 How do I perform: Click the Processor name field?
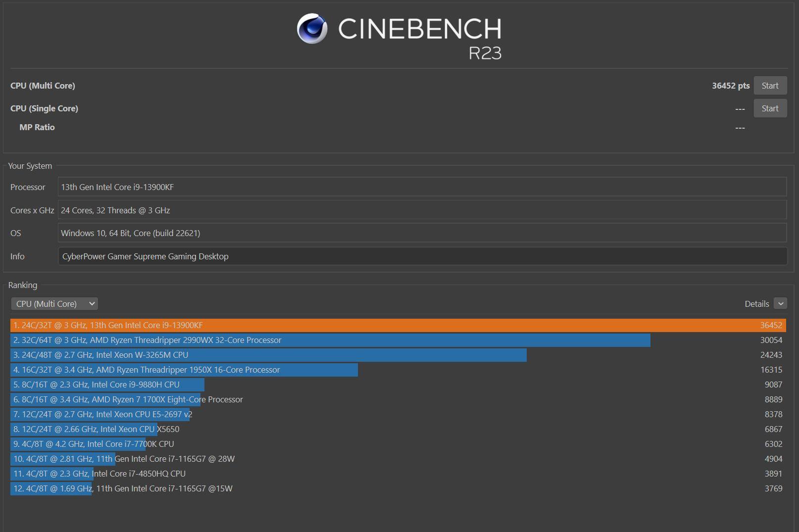pos(422,187)
